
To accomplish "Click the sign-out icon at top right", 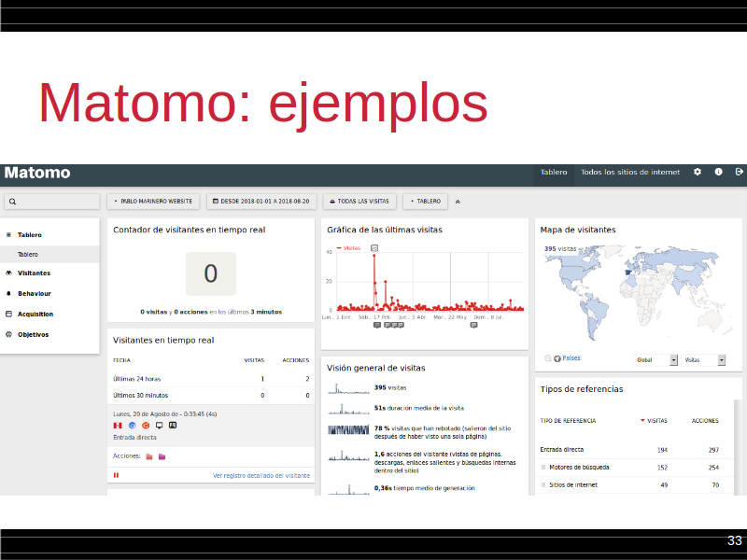I will pos(740,173).
